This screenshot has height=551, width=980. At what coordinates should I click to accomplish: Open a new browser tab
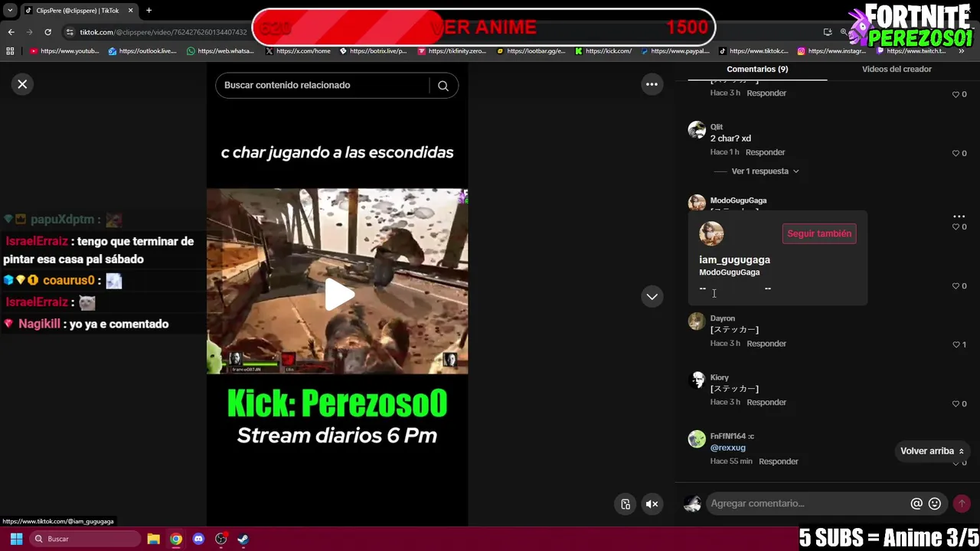[x=149, y=10]
